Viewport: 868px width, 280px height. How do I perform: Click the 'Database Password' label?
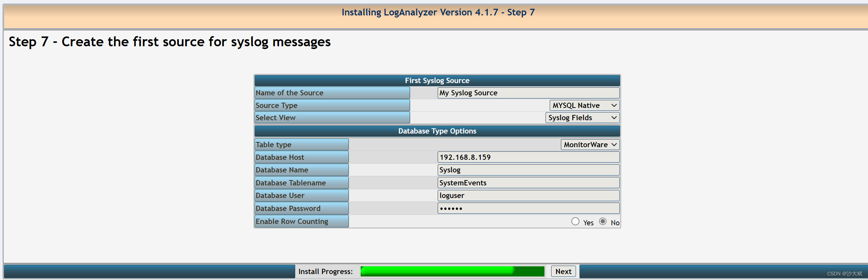[301, 209]
